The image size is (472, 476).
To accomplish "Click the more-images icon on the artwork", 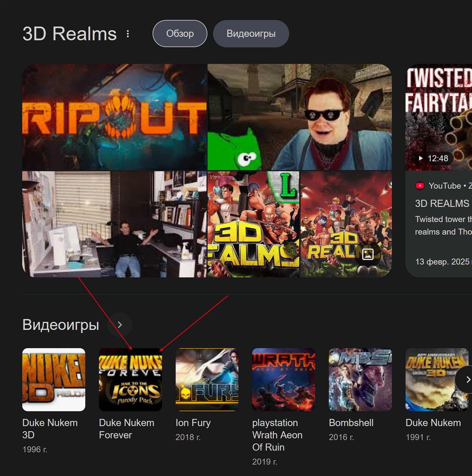I will point(368,254).
